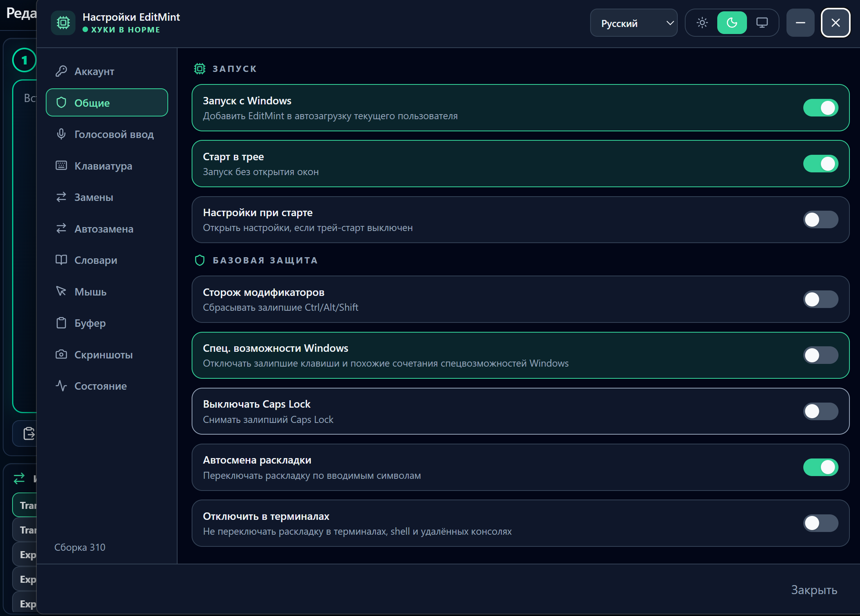Click keyboard icon beside Клавиатура
Image resolution: width=860 pixels, height=616 pixels.
click(x=61, y=165)
